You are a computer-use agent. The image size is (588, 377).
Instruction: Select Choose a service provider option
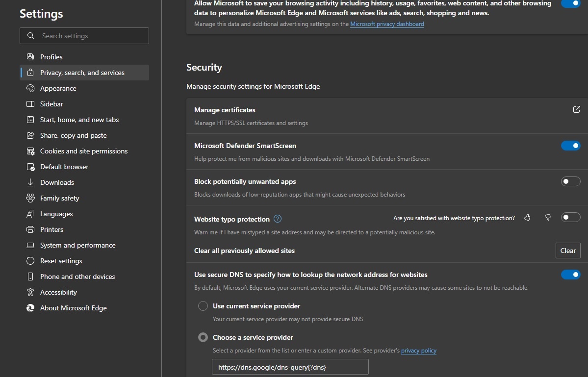[x=203, y=337]
